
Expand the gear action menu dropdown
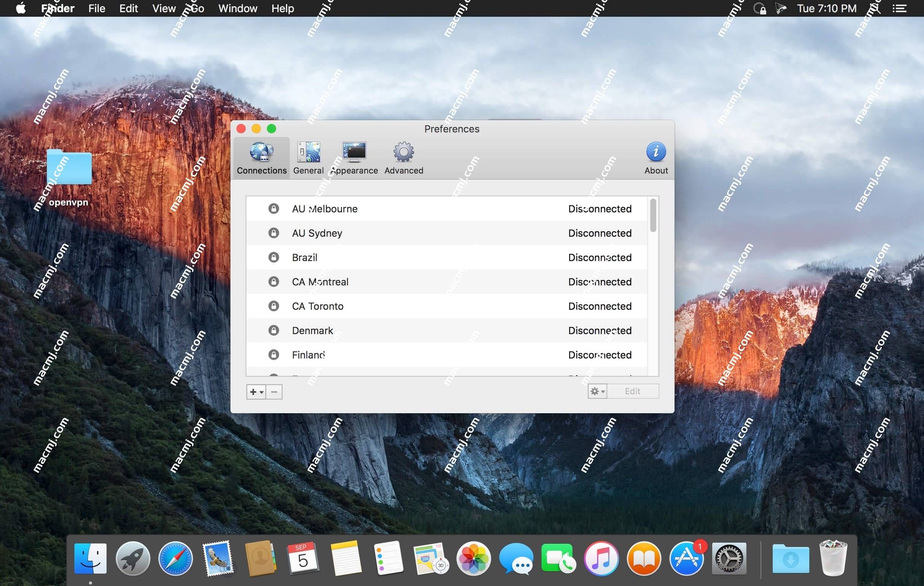click(x=596, y=391)
